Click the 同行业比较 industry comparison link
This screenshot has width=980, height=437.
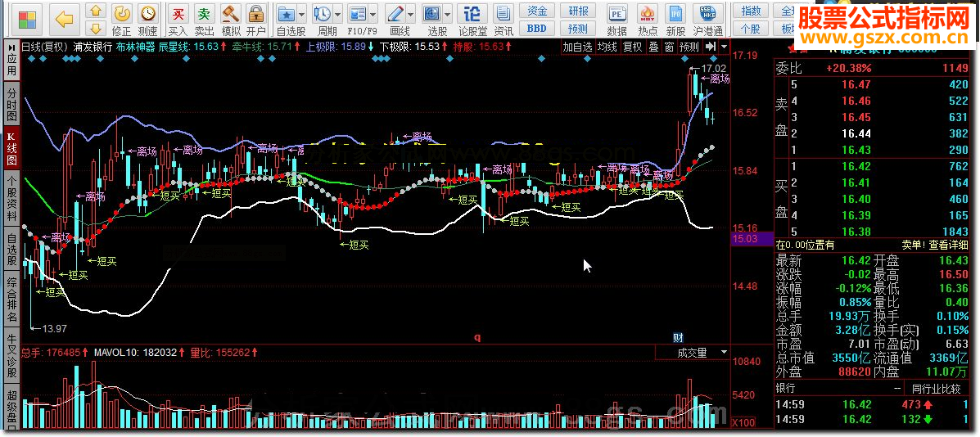click(936, 389)
